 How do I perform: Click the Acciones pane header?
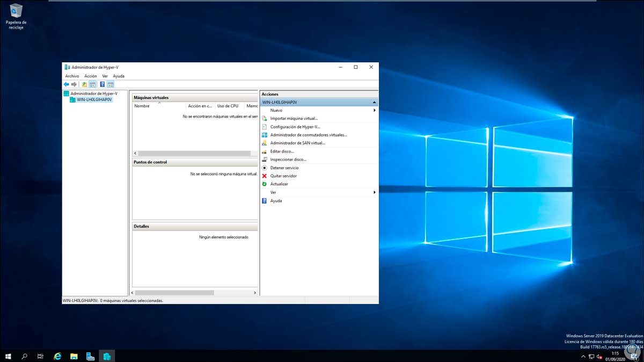click(319, 94)
